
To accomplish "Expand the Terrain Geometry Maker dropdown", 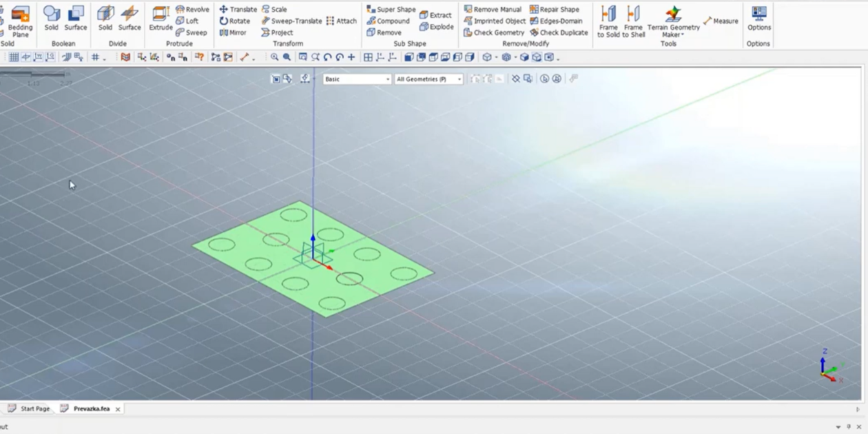I will 682,35.
